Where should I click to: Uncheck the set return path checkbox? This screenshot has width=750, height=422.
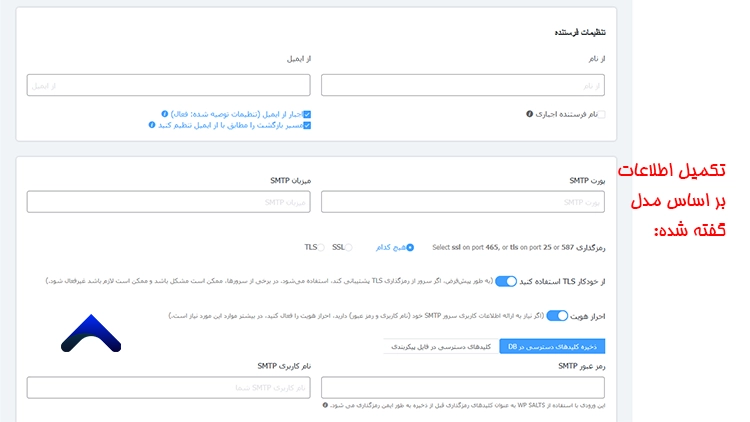pos(307,125)
